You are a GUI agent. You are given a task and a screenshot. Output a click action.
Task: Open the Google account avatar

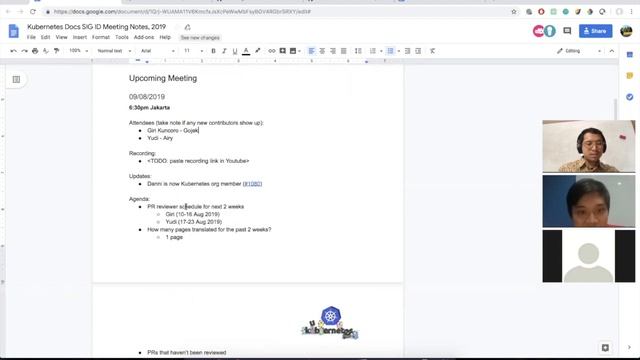point(626,31)
